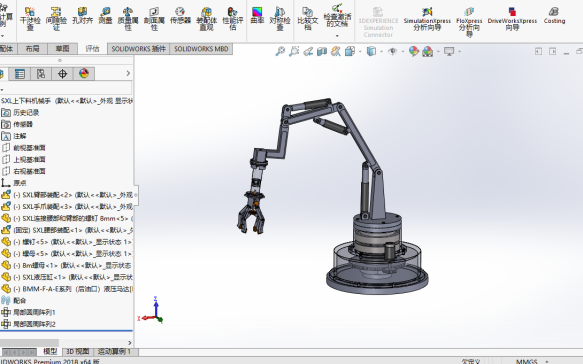This screenshot has width=583, height=364.
Task: Launch the 曲率 curvature display tool
Action: click(x=257, y=16)
